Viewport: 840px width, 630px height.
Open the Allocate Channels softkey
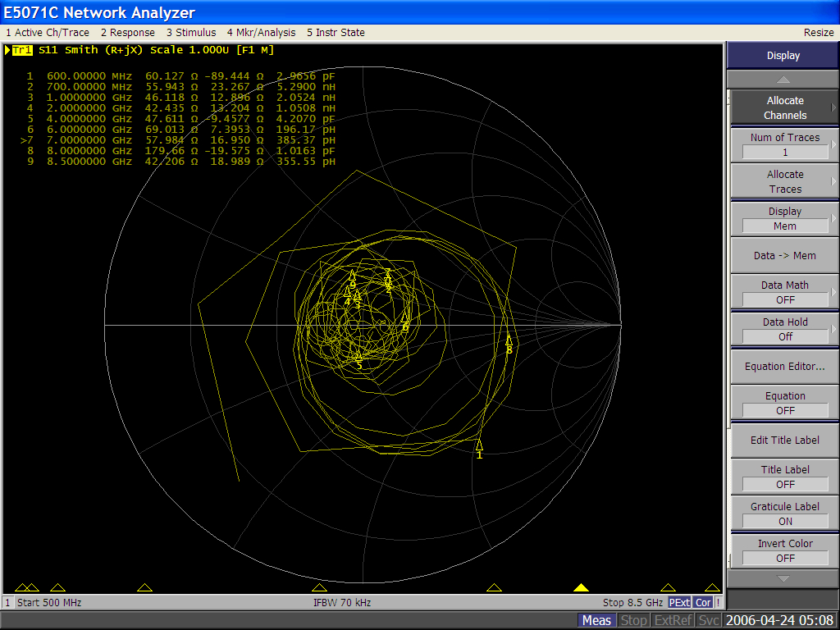[x=784, y=107]
